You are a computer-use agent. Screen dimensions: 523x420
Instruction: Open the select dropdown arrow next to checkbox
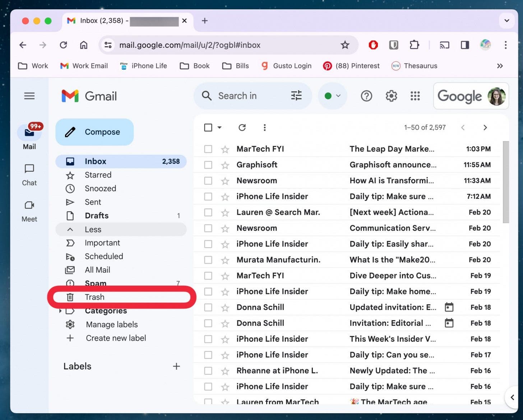219,128
